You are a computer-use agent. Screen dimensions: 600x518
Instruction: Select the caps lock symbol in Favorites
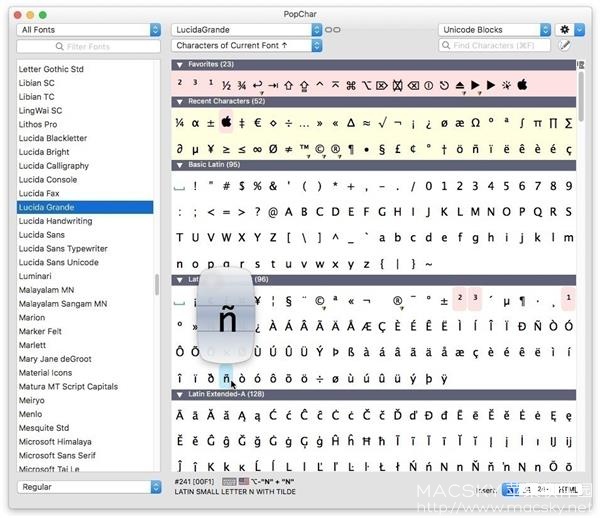[304, 86]
